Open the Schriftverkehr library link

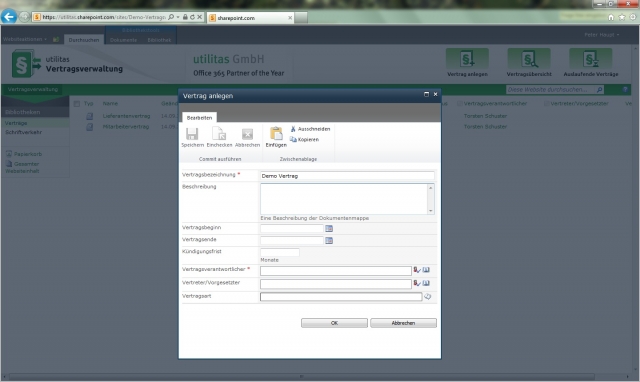23,132
